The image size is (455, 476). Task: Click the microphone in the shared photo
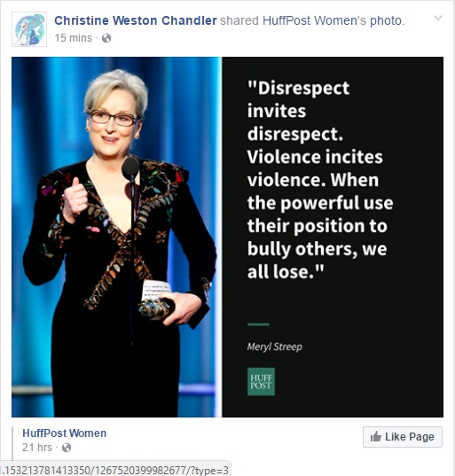coord(130,168)
